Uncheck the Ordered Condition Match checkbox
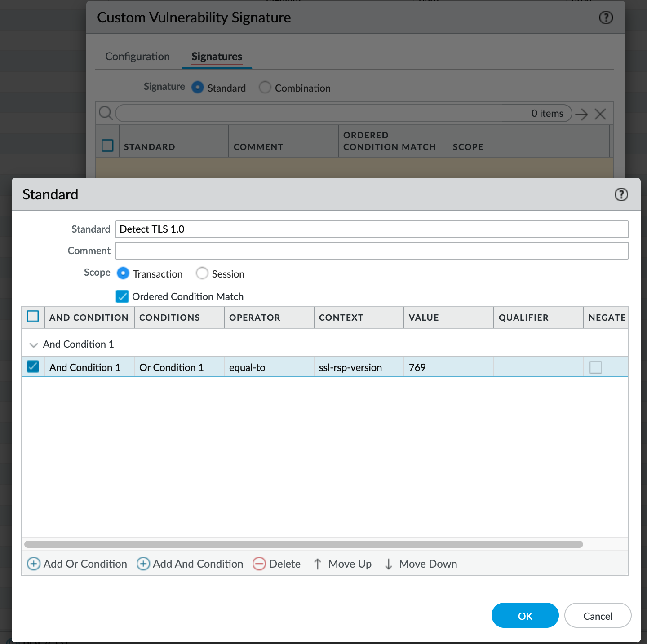 pyautogui.click(x=122, y=296)
